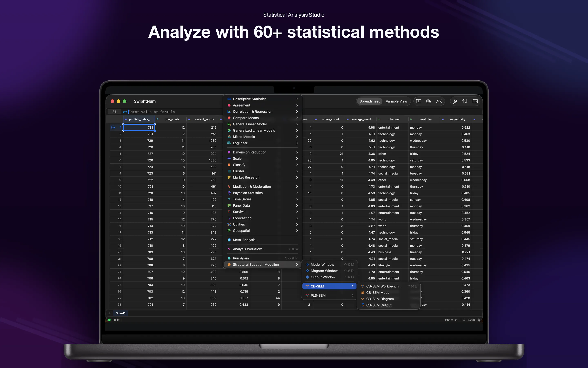
Task: Expand the Survival submenu chevron
Action: (297, 212)
